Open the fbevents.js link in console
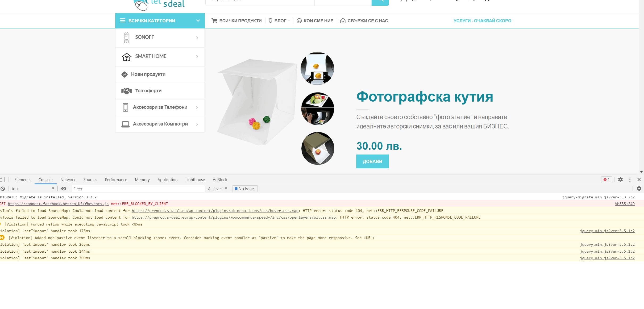The image size is (644, 309). [58, 204]
